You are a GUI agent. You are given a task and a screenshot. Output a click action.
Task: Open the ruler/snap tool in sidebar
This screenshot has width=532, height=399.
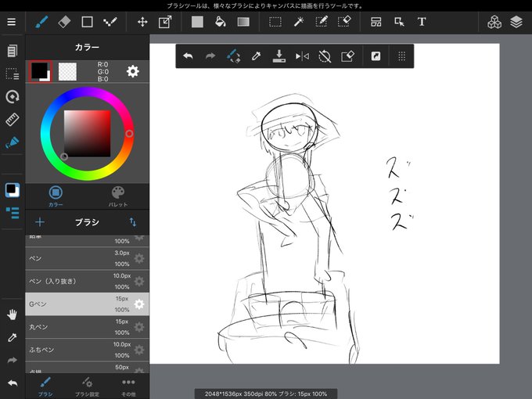pos(13,120)
